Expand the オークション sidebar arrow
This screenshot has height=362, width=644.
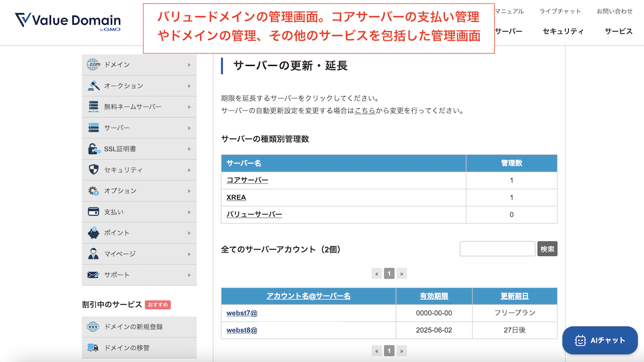coord(189,86)
